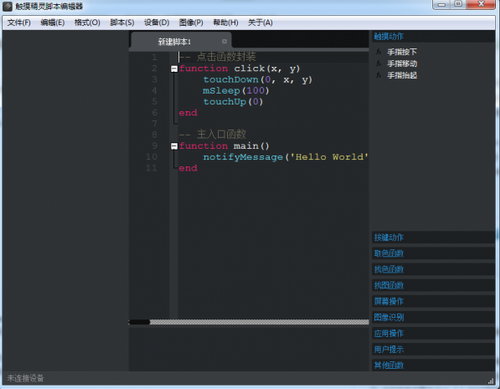Open the 图像(P) menu
The width and height of the screenshot is (500, 389).
191,23
